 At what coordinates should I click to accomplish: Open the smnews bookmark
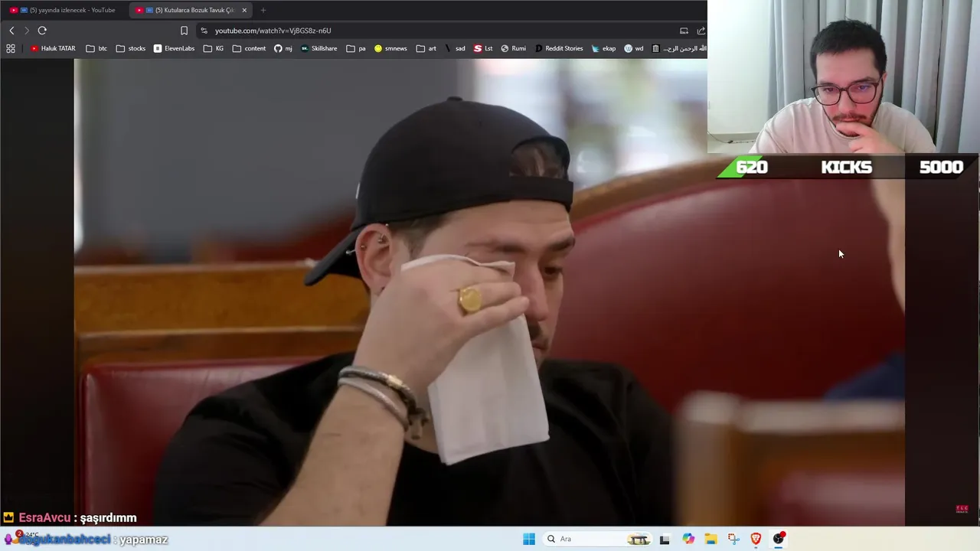click(390, 48)
